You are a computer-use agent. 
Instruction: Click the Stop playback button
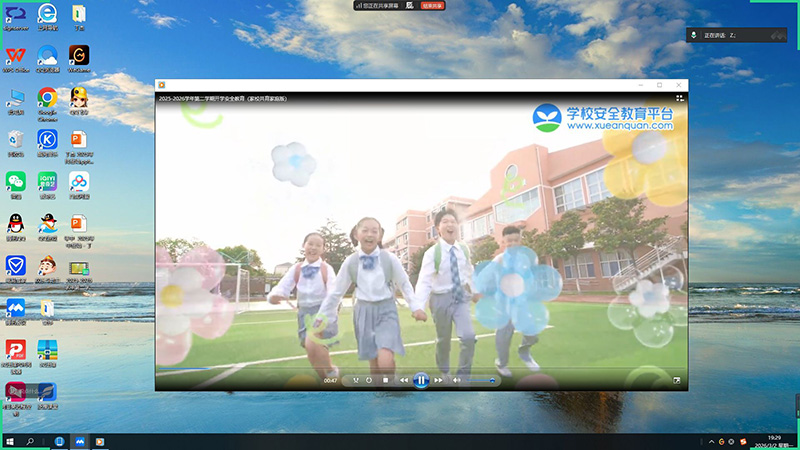(x=385, y=380)
